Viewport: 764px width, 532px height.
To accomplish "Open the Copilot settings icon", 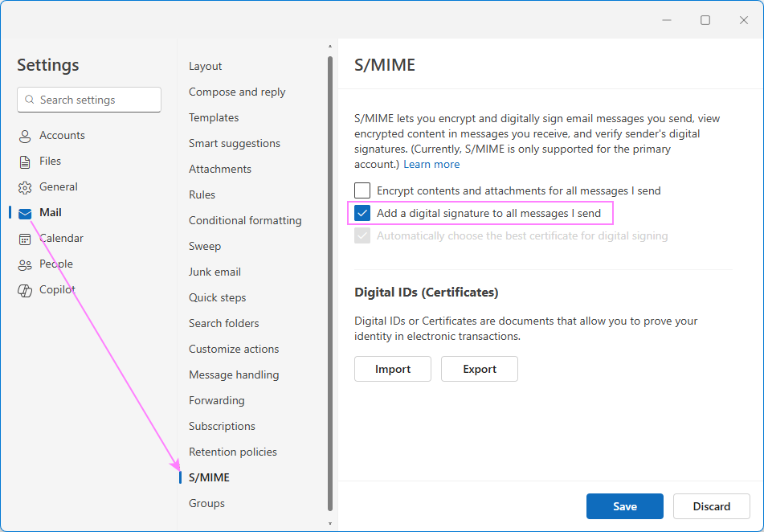I will pos(23,289).
